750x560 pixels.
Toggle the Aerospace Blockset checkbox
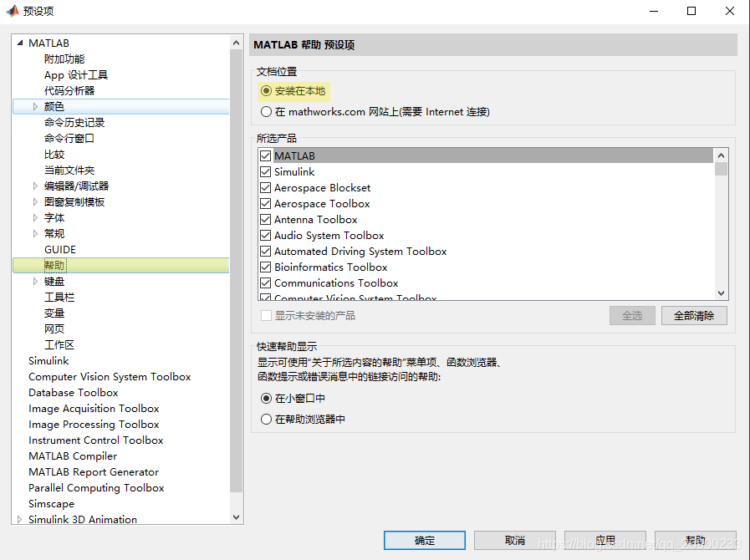click(x=264, y=187)
